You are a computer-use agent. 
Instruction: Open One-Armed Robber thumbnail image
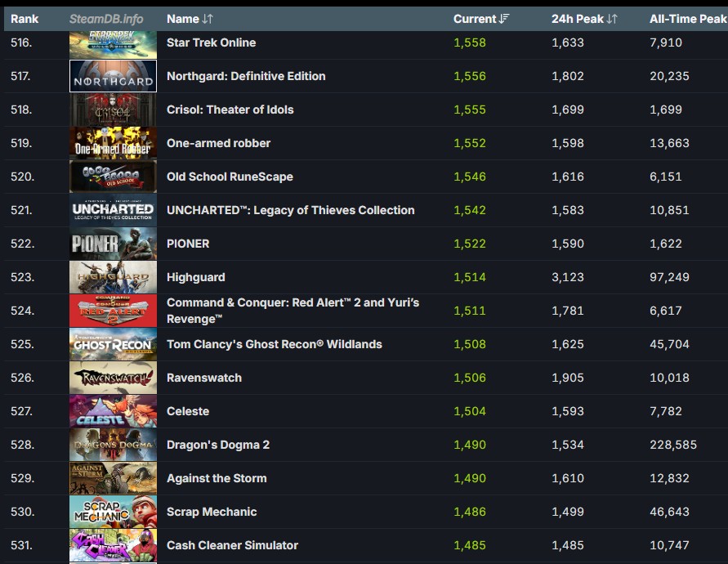(x=113, y=143)
